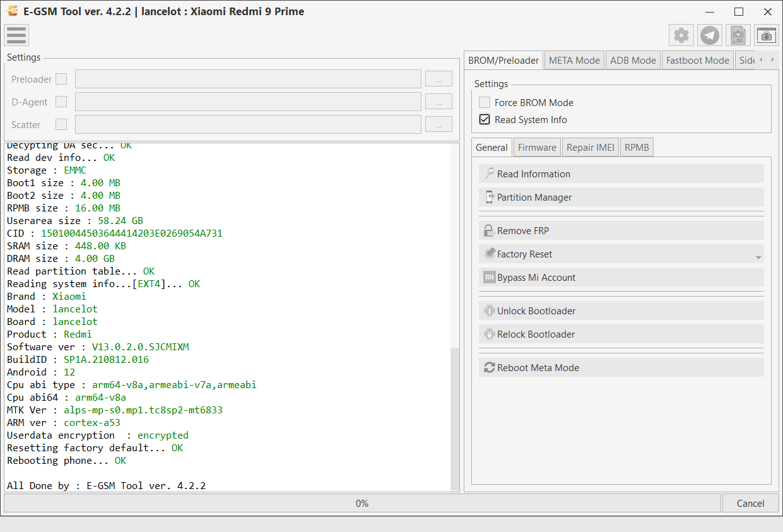Click 'Rebooting phone... OK' log line
Screen dimensions: 783x532
tap(66, 461)
